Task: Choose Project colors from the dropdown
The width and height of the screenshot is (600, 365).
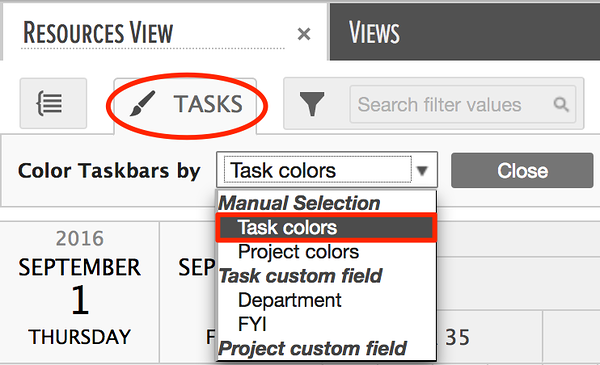Action: [x=298, y=252]
